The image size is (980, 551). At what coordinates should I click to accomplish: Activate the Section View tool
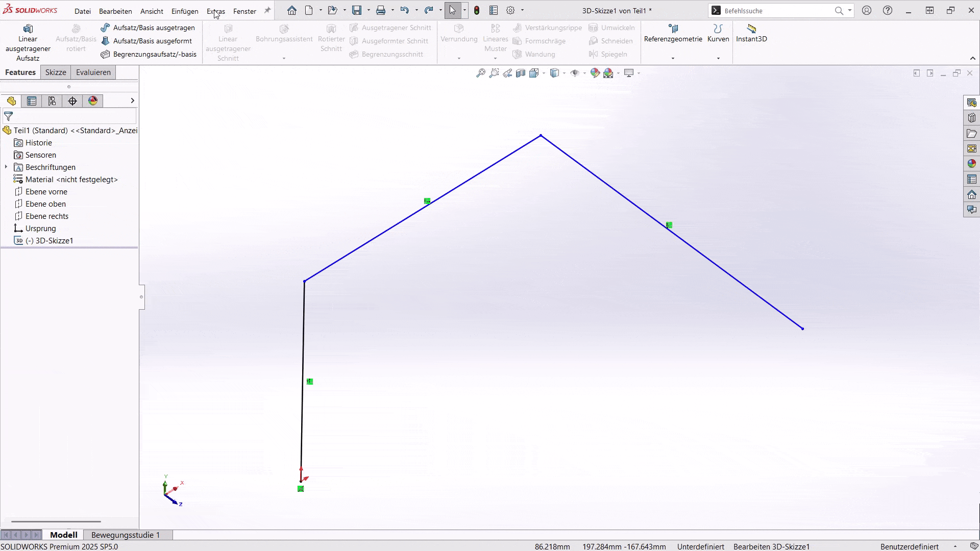(x=520, y=73)
